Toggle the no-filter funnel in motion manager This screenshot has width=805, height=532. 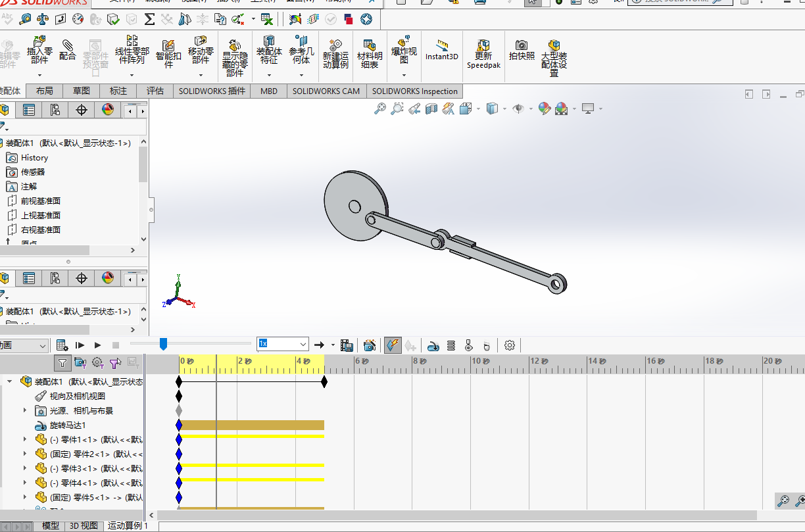point(62,362)
